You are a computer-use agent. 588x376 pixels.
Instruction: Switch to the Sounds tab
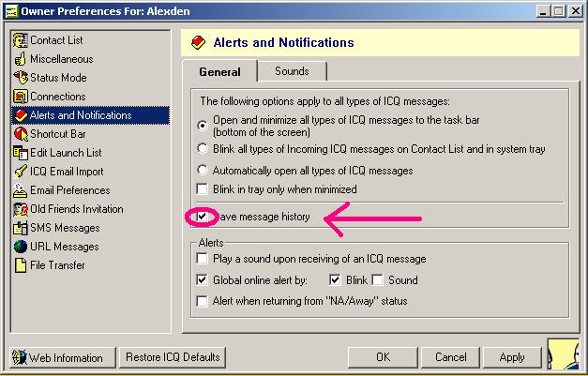pos(292,71)
